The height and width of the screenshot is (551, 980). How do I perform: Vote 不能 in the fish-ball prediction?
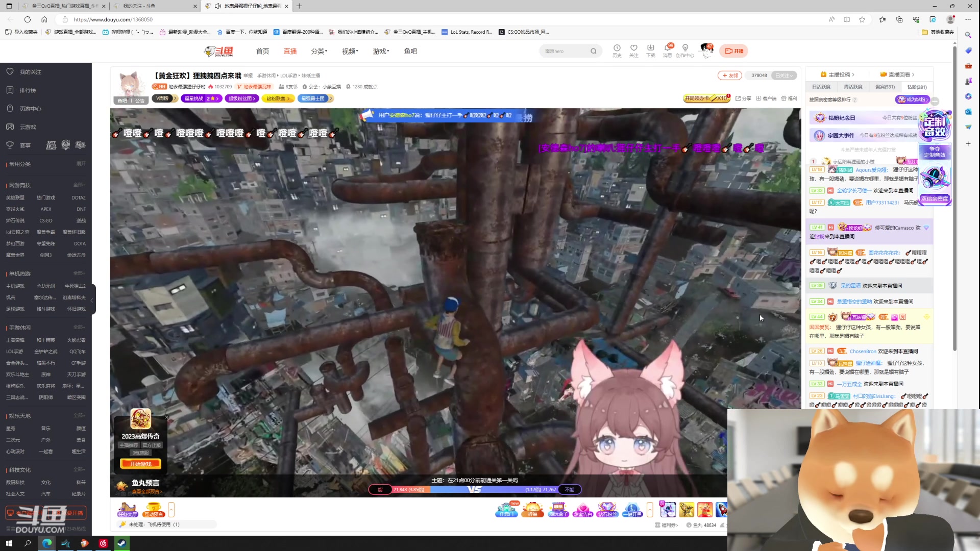(x=570, y=489)
